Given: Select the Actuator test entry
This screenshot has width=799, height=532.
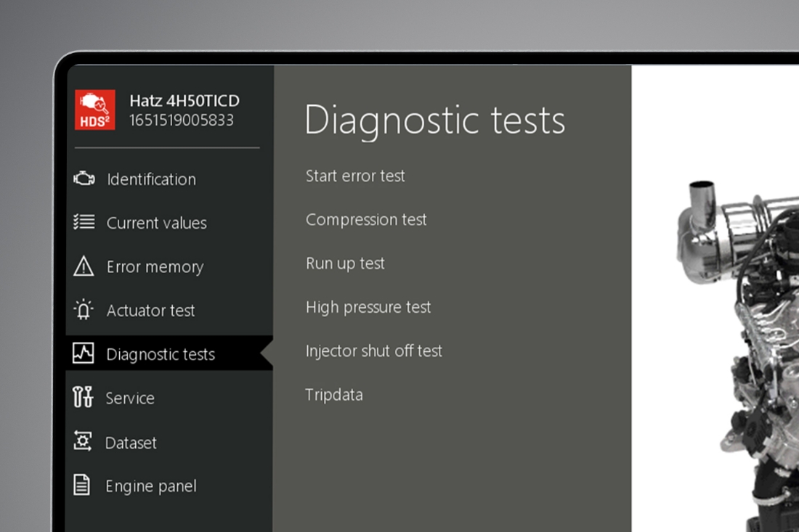Looking at the screenshot, I should click(x=151, y=310).
